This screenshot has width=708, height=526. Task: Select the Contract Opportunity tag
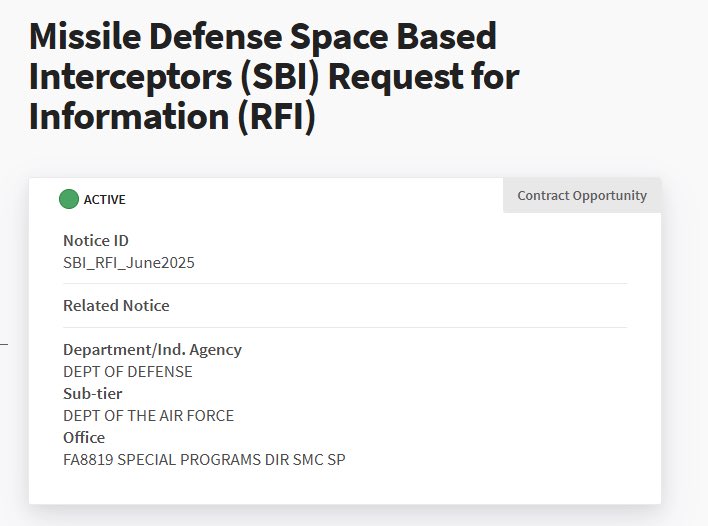tap(581, 196)
